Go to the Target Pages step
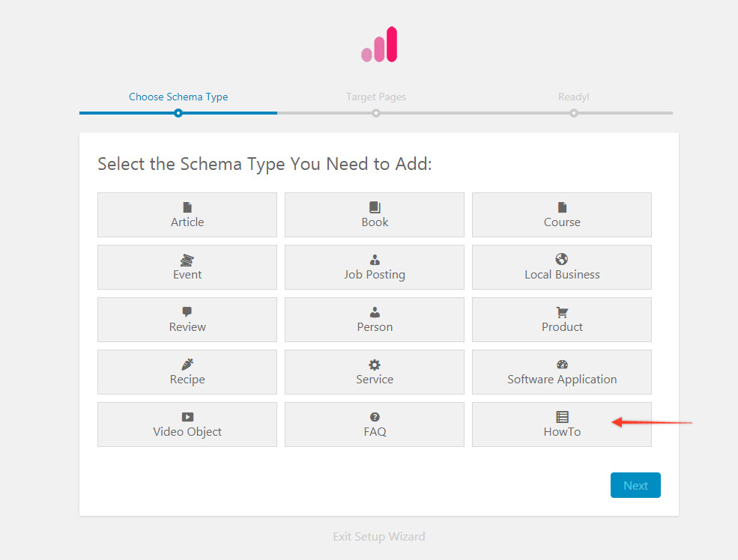The image size is (738, 560). [x=376, y=97]
